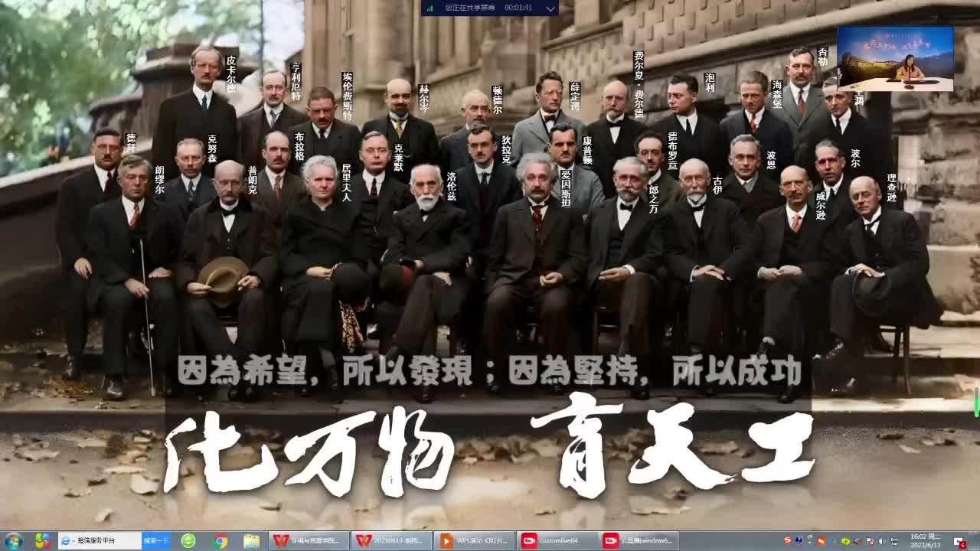
Task: Open the notification icon with red 6 badge
Action: tap(959, 542)
